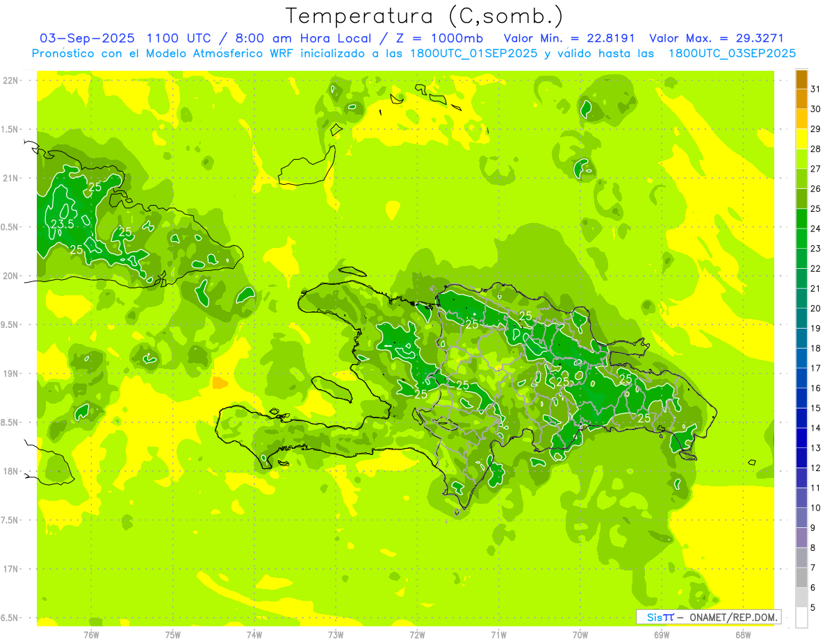The height and width of the screenshot is (644, 834).
Task: Click the colorbar label '11'
Action: pyautogui.click(x=816, y=488)
